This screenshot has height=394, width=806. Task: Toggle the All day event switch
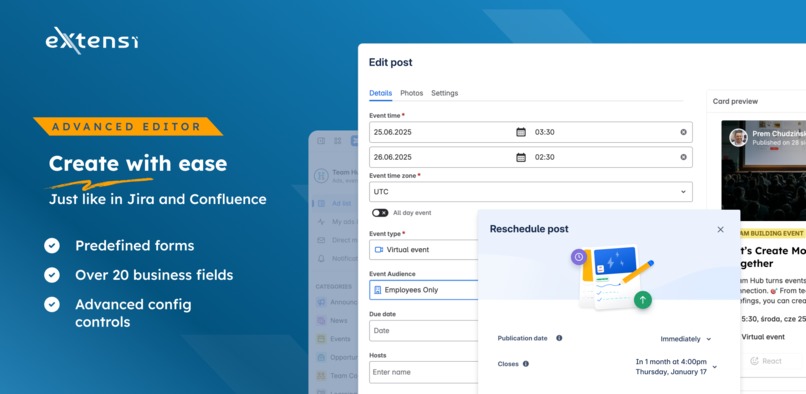[380, 213]
